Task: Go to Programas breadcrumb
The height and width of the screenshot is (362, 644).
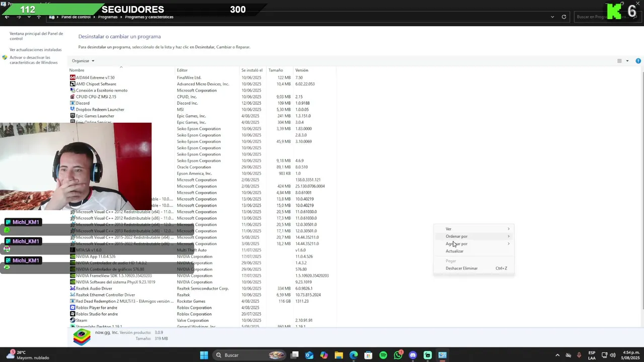Action: (108, 17)
